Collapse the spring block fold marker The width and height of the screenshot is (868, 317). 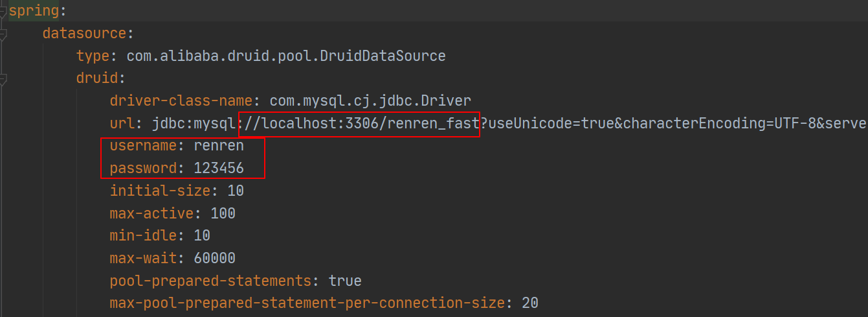[x=3, y=10]
